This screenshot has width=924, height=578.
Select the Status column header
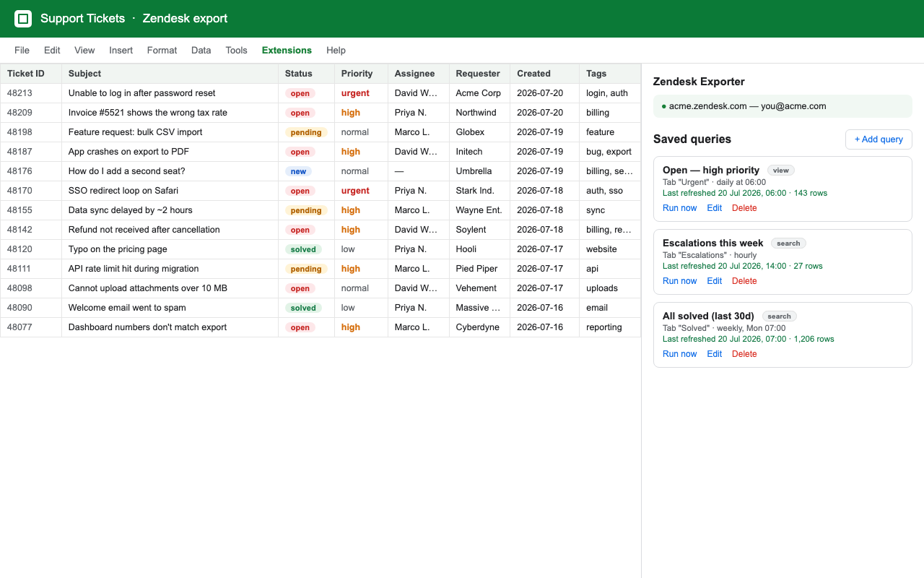pos(306,74)
